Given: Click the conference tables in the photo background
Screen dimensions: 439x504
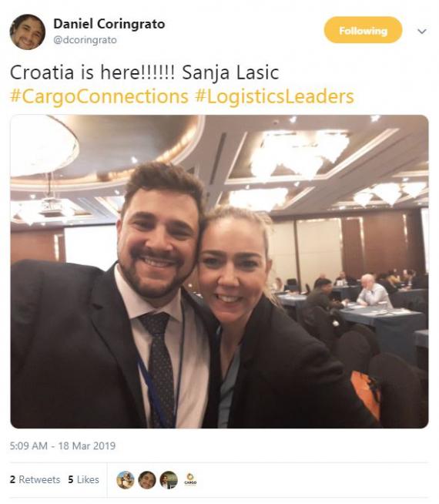Looking at the screenshot, I should [370, 310].
